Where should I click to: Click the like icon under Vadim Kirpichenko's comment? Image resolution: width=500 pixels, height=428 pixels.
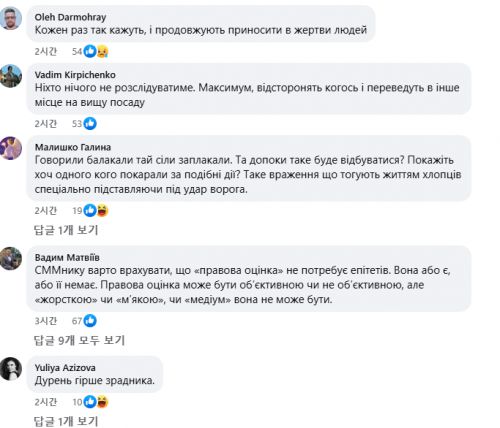click(90, 124)
